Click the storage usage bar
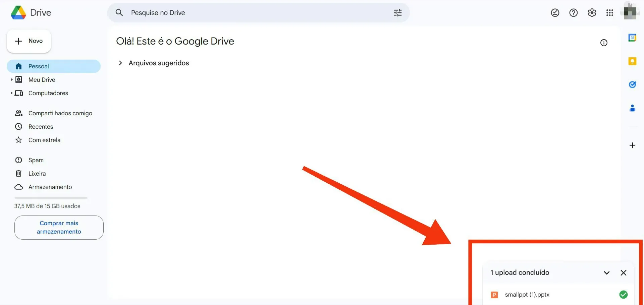The width and height of the screenshot is (644, 305). pos(50,198)
